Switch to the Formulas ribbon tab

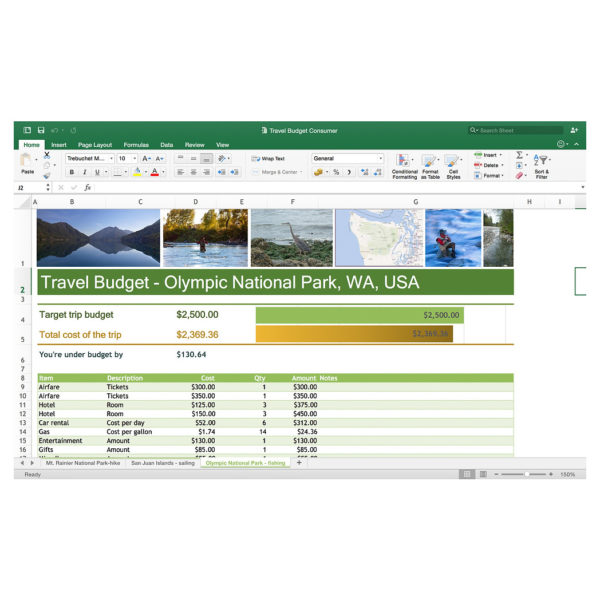point(136,145)
